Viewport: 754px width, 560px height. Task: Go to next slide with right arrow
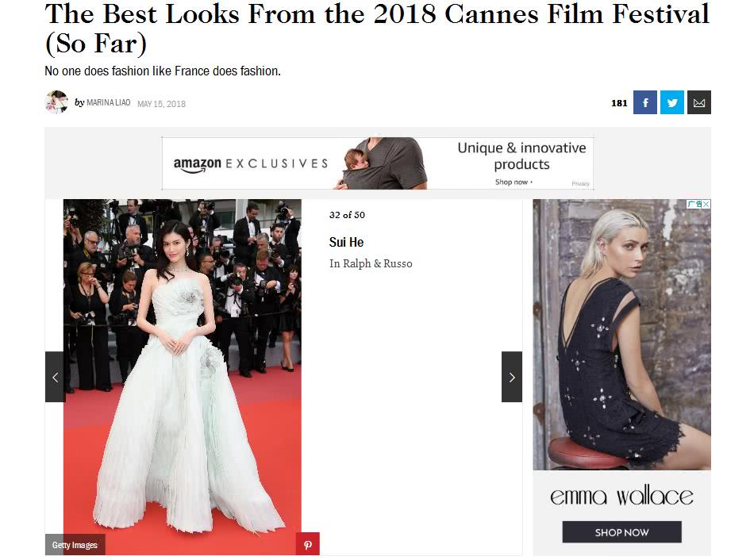[x=512, y=377]
